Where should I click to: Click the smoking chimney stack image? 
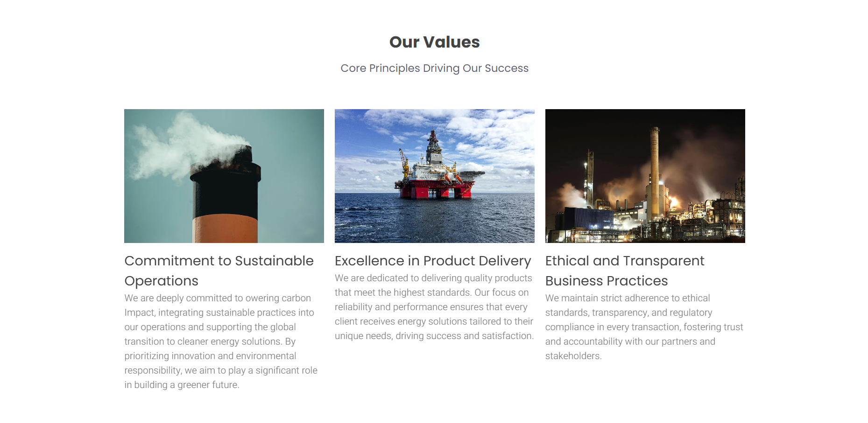click(x=224, y=176)
